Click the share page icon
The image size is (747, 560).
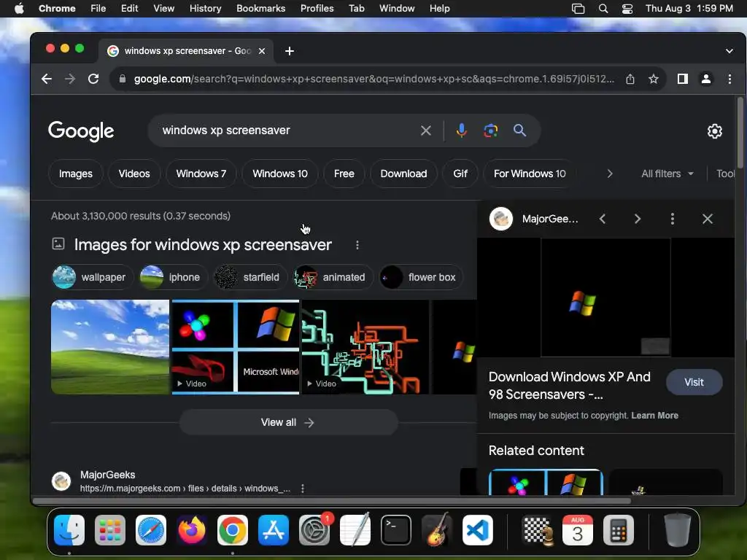[630, 79]
